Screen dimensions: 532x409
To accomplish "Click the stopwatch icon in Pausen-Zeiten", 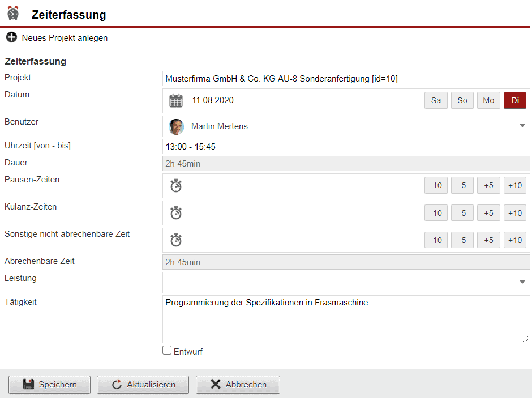I will click(x=176, y=186).
